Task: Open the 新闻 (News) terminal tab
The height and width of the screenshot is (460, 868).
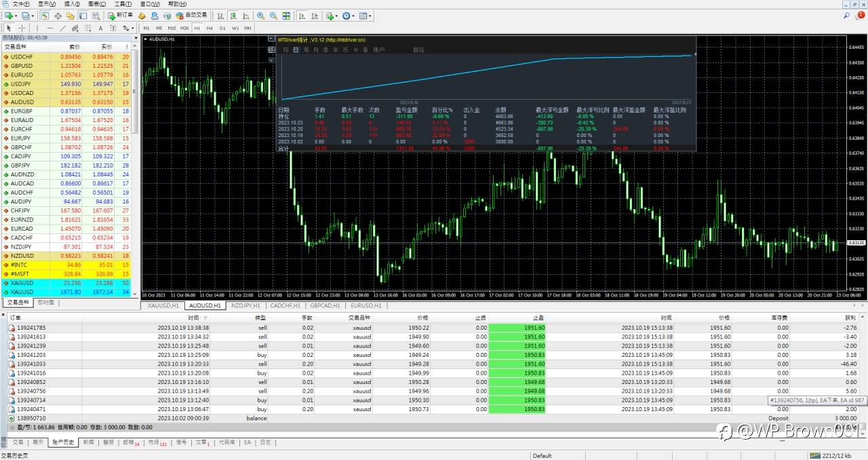Action: [x=88, y=442]
